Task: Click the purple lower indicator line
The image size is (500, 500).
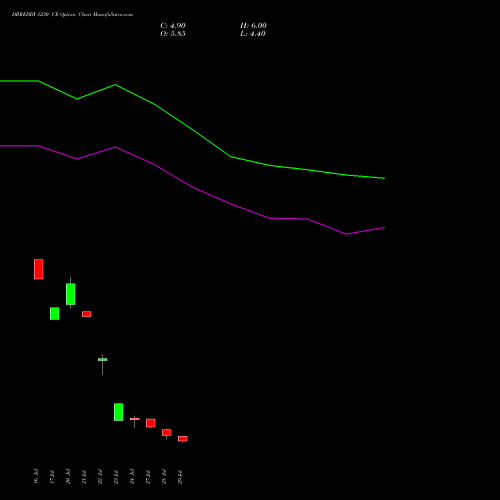Action: [x=192, y=187]
